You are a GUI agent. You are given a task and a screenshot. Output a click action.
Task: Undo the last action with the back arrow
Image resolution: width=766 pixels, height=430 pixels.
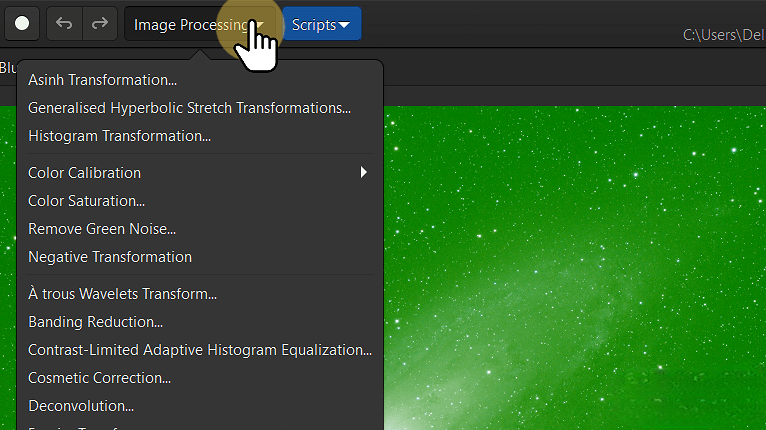coord(64,23)
